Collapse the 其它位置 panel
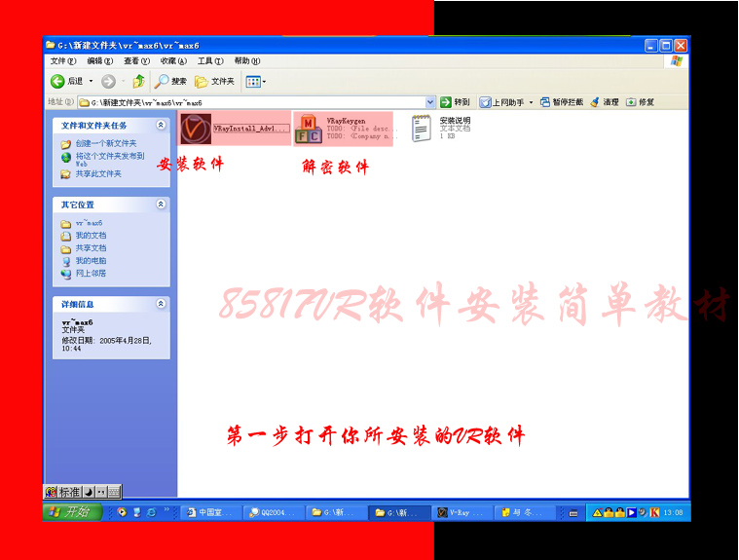The image size is (739, 560). pyautogui.click(x=161, y=205)
